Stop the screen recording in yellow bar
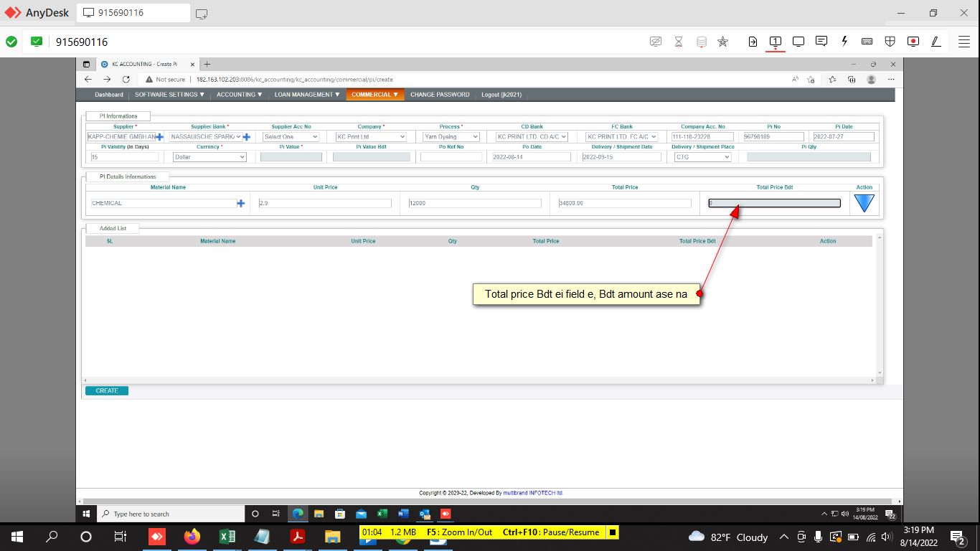Screen dimensions: 980x551 point(613,532)
